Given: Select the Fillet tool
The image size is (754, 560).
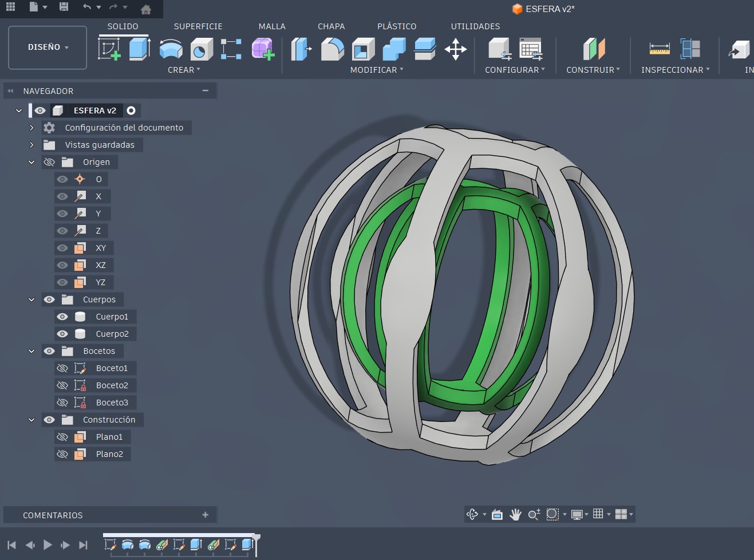Looking at the screenshot, I should coord(332,49).
